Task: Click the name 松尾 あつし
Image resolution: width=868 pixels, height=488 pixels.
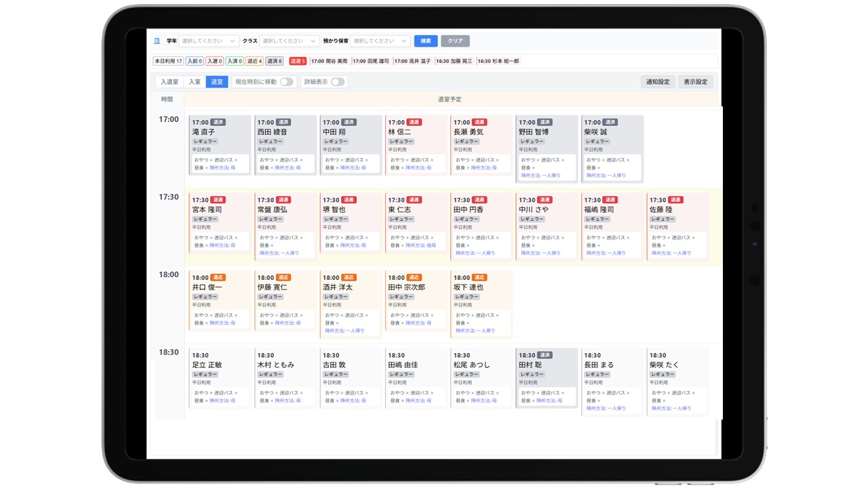Action: click(x=471, y=365)
